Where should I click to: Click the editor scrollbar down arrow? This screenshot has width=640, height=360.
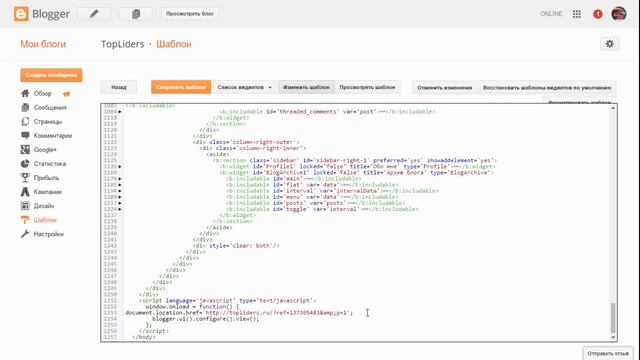613,338
